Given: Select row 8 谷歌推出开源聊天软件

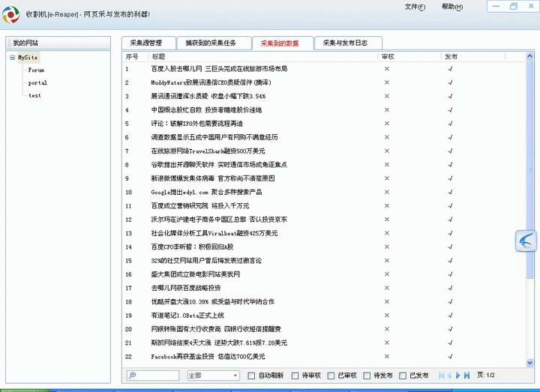Looking at the screenshot, I should tap(324, 165).
